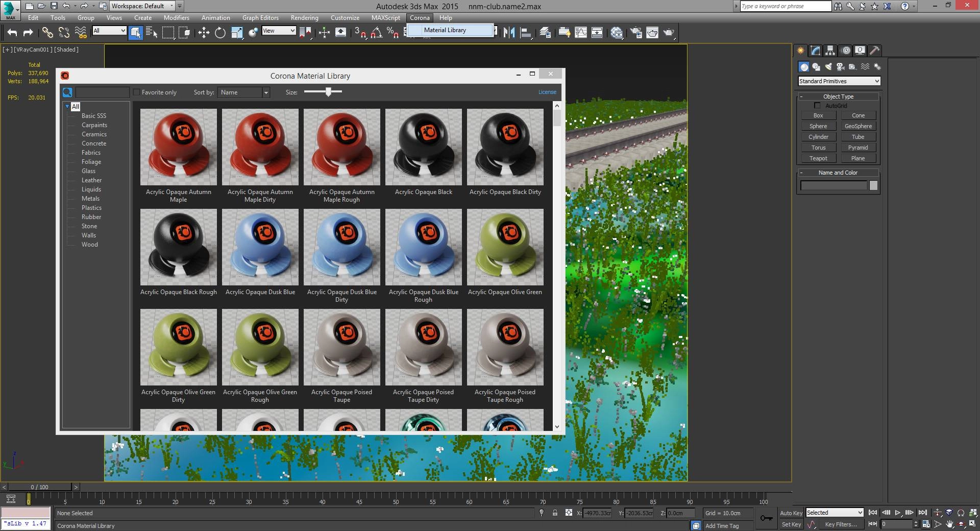Click the Select and Link tool
The image size is (980, 531).
[x=47, y=33]
